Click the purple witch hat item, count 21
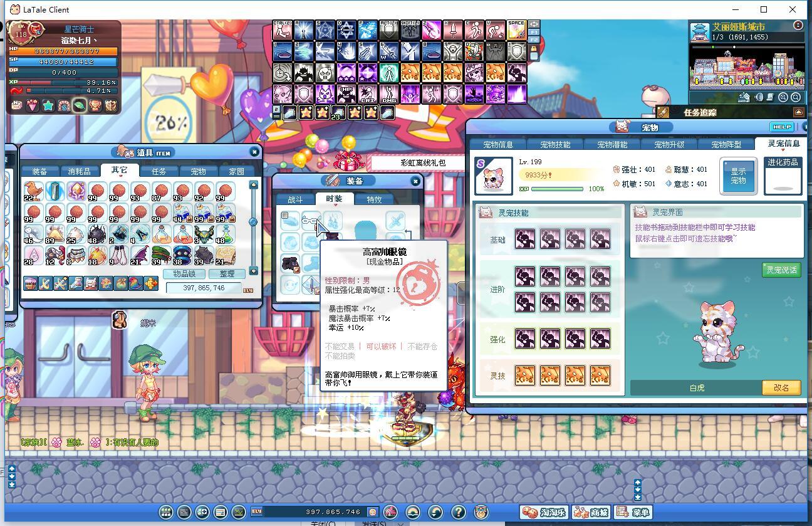The image size is (812, 526). [x=140, y=255]
